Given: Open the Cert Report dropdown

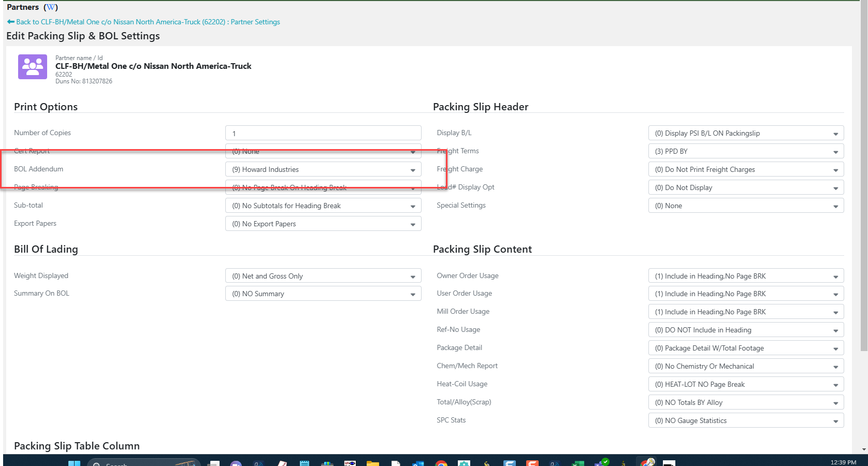Looking at the screenshot, I should click(x=323, y=151).
